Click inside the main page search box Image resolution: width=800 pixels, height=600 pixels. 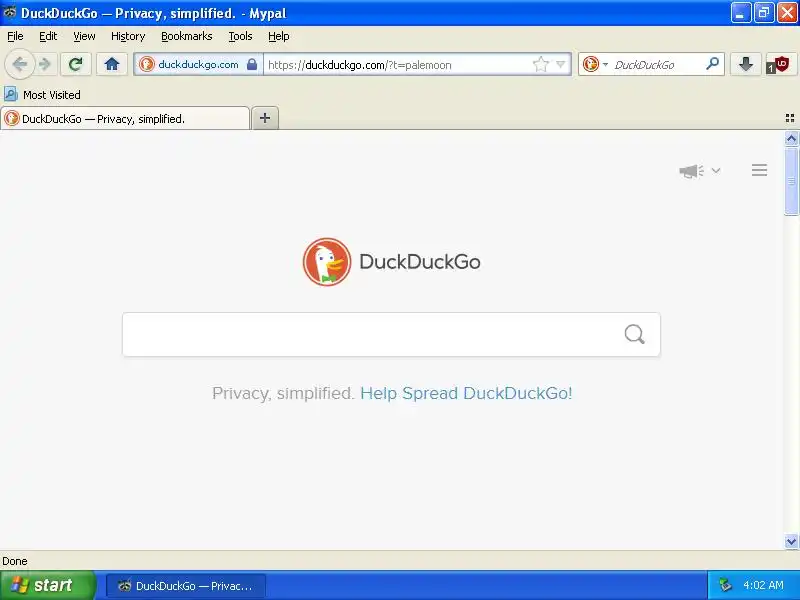(391, 335)
